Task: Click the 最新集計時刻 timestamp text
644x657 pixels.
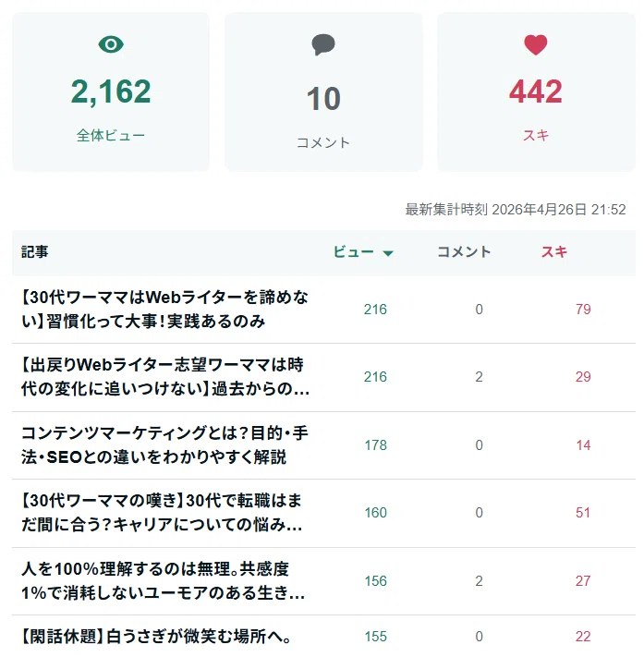Action: coord(516,210)
